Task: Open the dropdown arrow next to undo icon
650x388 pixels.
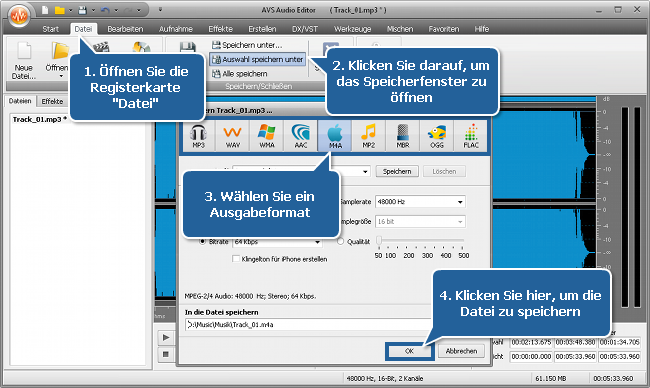Action: click(116, 10)
